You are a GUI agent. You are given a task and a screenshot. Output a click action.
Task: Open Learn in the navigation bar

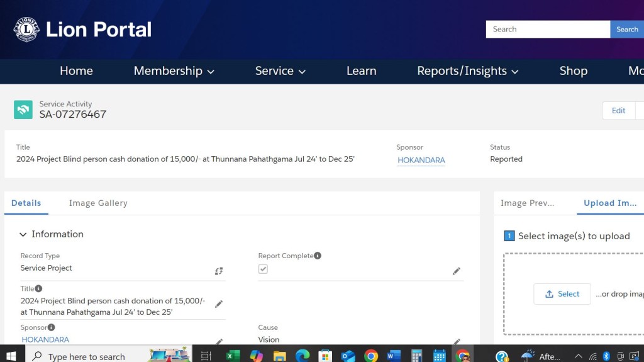click(x=362, y=71)
